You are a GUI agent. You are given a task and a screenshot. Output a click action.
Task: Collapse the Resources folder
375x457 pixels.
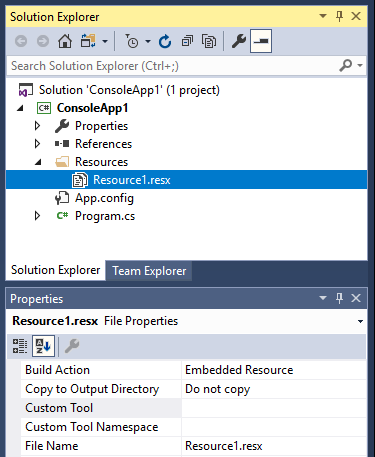tap(38, 162)
